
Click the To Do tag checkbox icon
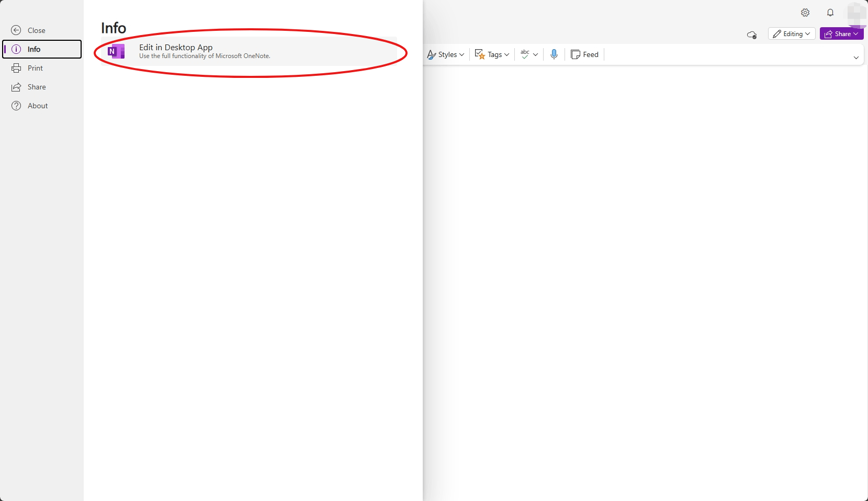pos(480,54)
